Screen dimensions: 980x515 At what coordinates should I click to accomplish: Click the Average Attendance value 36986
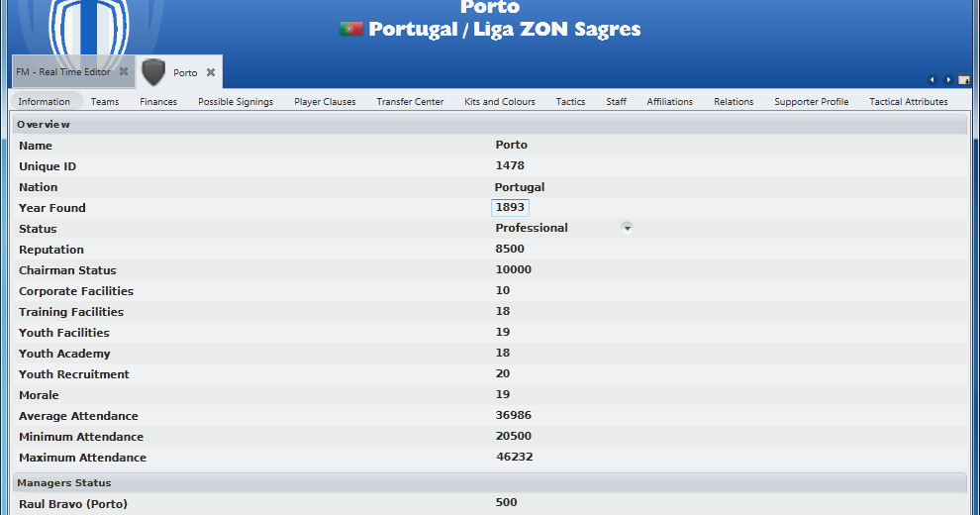click(513, 415)
